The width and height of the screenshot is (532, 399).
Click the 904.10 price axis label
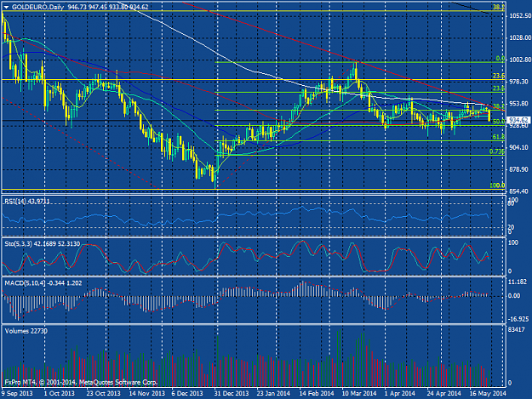(x=518, y=147)
